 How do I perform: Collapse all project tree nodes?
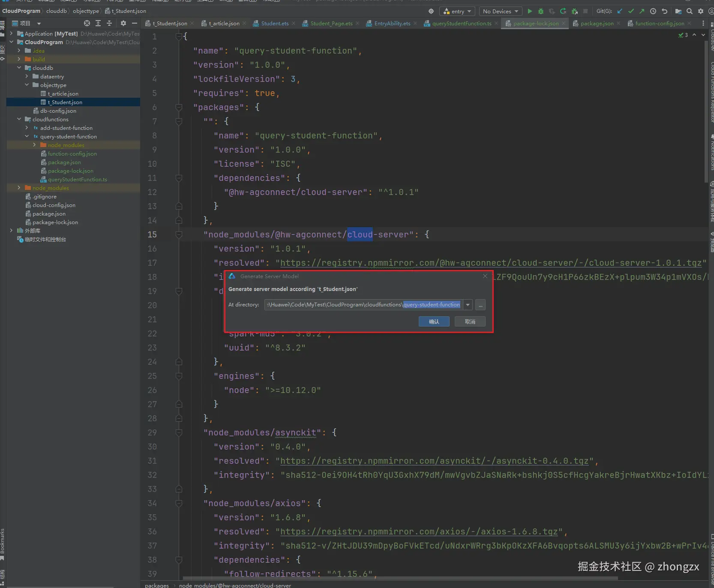(x=109, y=23)
